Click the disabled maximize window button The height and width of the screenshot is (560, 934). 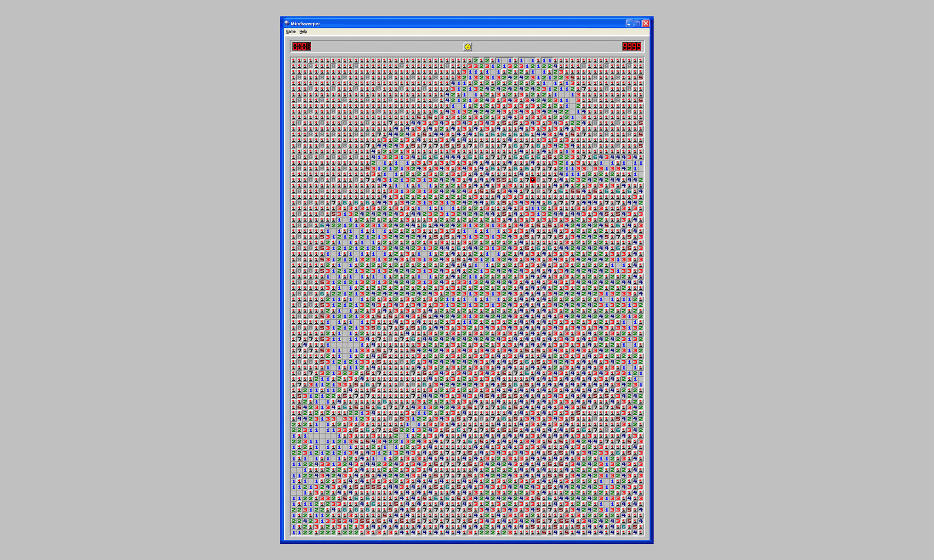[637, 23]
